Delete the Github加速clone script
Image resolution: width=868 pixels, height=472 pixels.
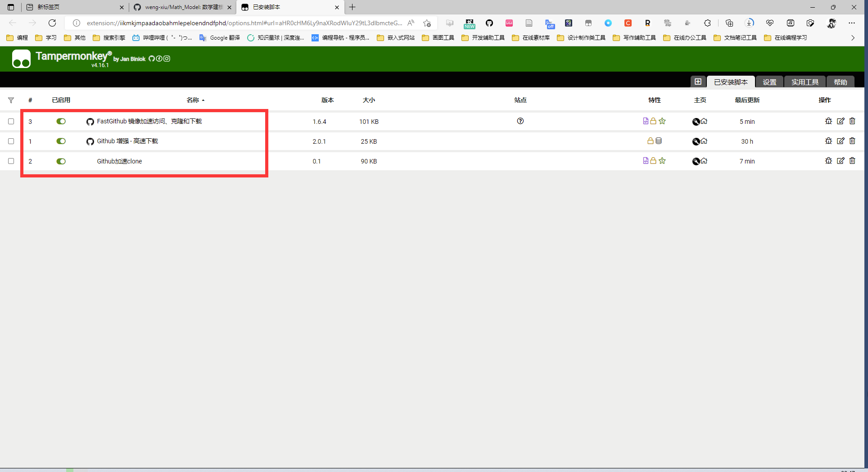coord(852,161)
